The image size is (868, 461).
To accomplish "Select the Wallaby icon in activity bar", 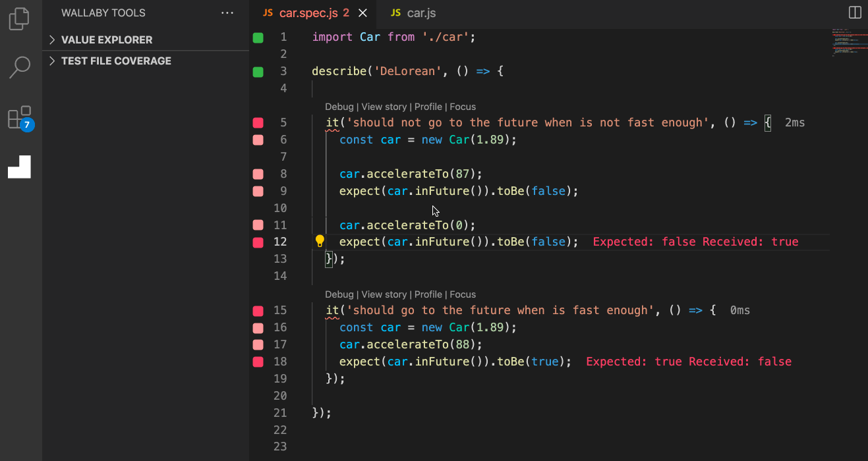I will [19, 167].
